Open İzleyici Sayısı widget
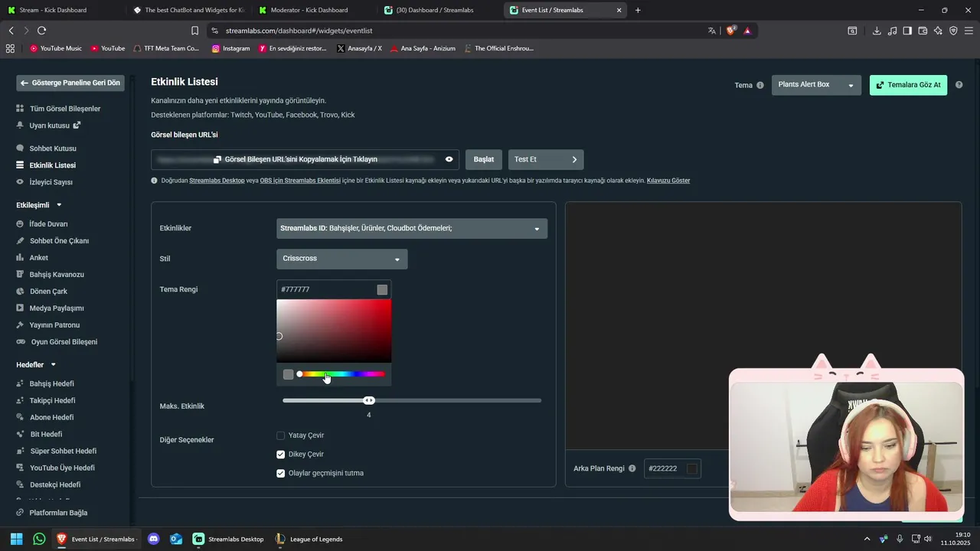The width and height of the screenshot is (980, 551). (x=51, y=182)
